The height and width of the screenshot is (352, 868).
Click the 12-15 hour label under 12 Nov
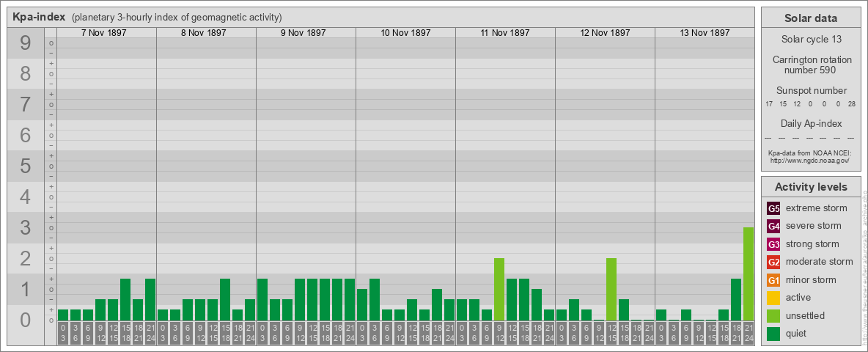click(611, 333)
